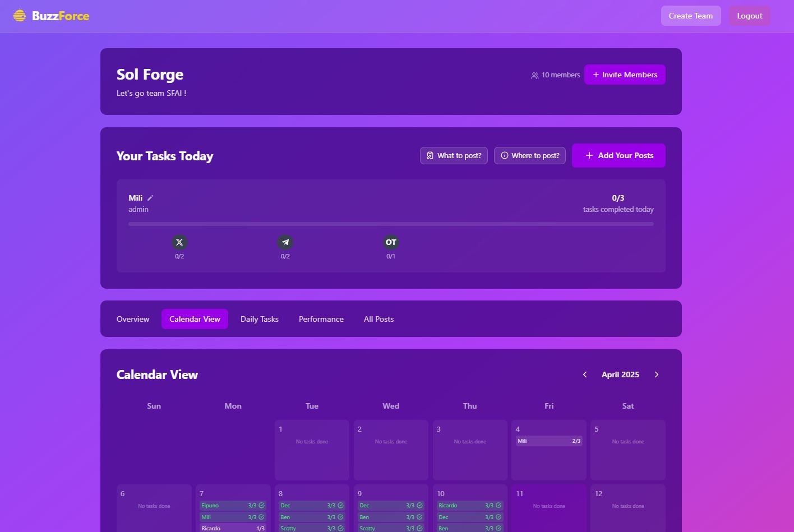Image resolution: width=794 pixels, height=532 pixels.
Task: Select the April 1 calendar cell
Action: 312,450
